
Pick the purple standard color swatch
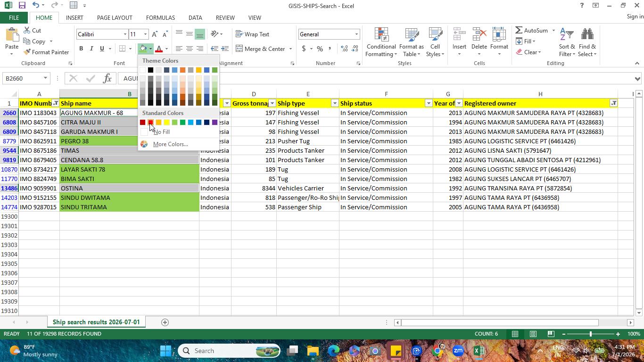click(215, 123)
